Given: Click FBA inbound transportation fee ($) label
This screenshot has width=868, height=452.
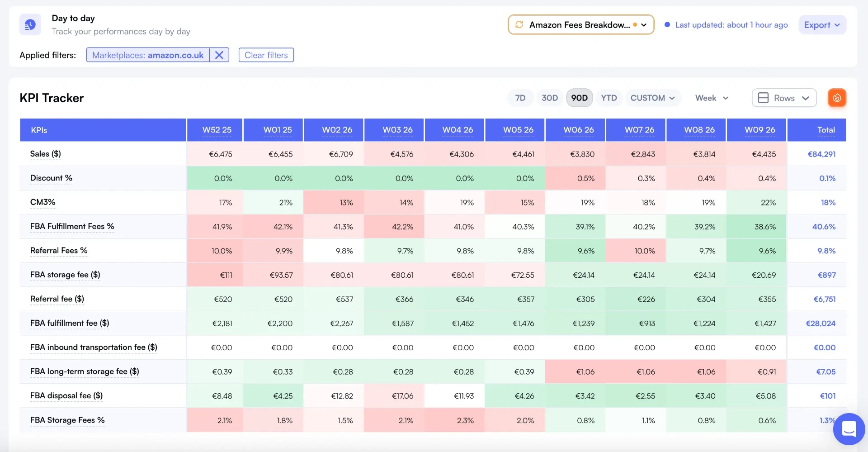Looking at the screenshot, I should (x=94, y=347).
